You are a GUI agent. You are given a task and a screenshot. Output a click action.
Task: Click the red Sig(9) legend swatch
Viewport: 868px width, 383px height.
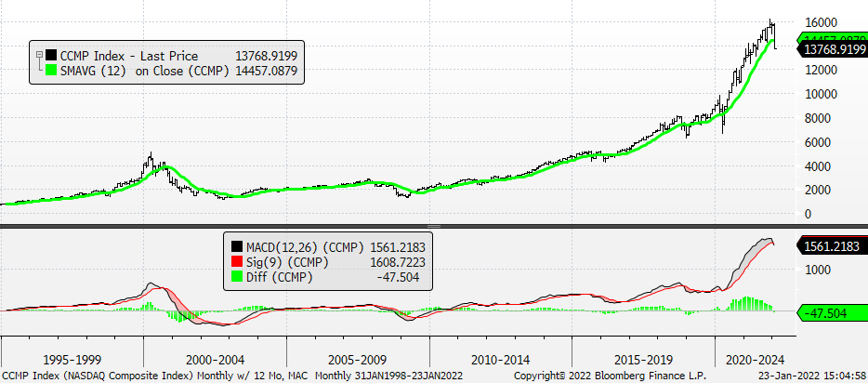point(237,262)
